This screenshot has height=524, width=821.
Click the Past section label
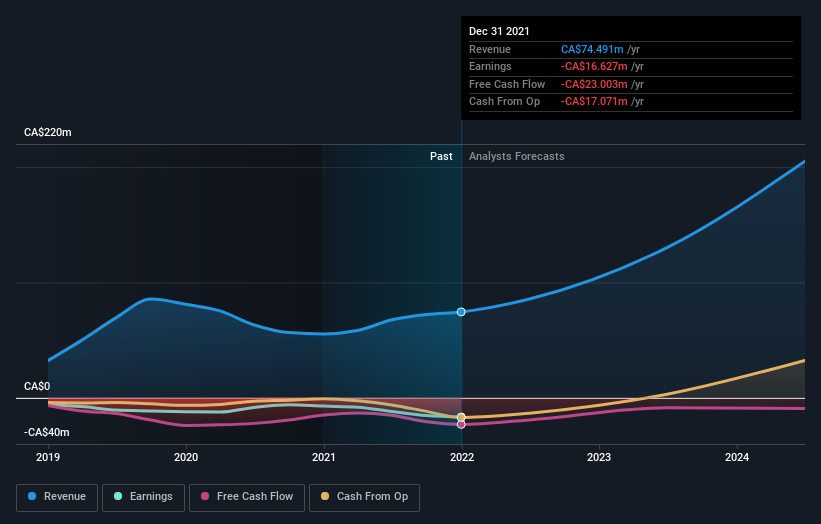tap(441, 157)
